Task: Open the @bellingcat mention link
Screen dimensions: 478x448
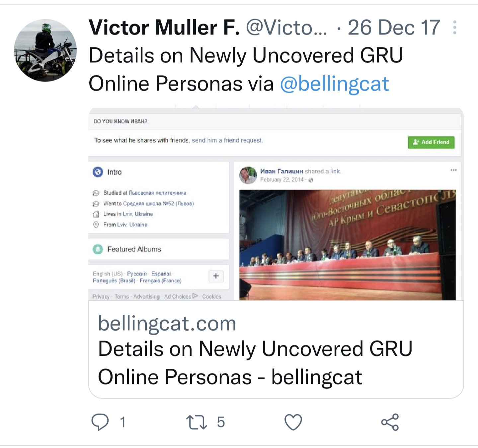Action: (334, 84)
